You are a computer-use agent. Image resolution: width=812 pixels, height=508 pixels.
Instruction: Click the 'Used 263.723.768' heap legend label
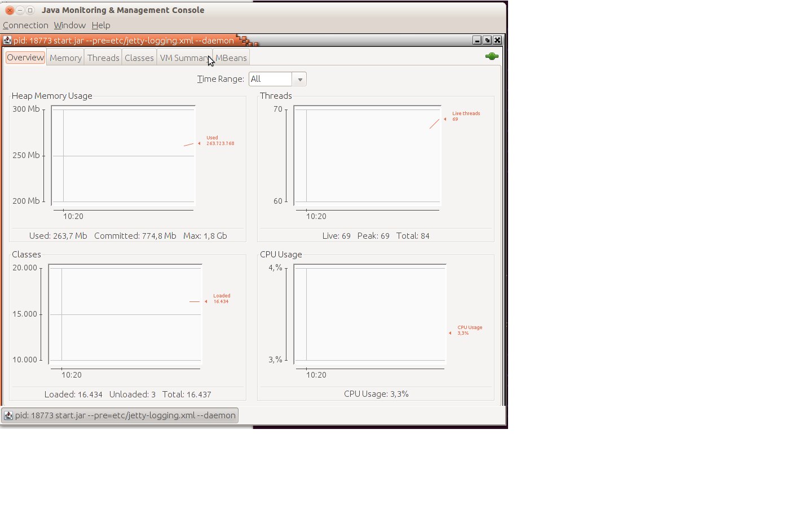click(220, 141)
